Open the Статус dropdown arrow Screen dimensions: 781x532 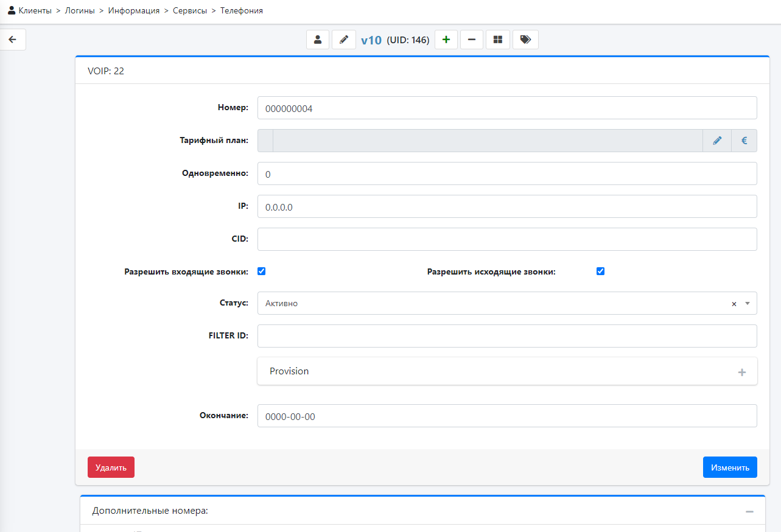748,303
